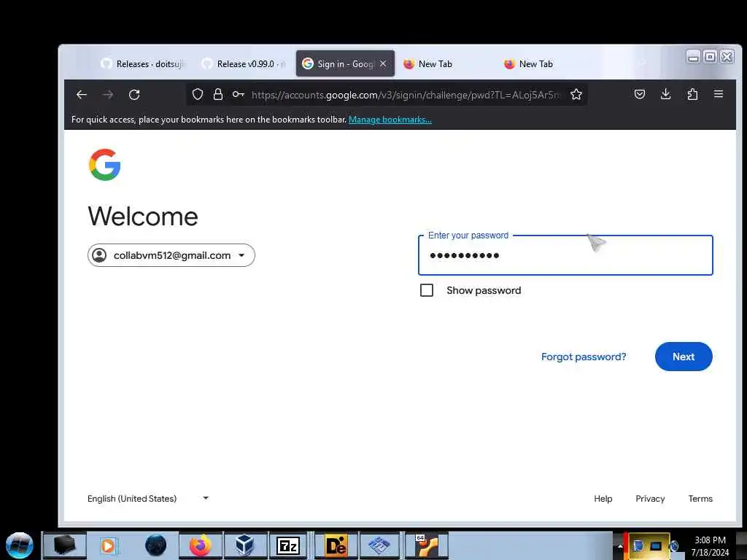The image size is (747, 560).
Task: Enable the Show password checkbox
Action: 426,290
